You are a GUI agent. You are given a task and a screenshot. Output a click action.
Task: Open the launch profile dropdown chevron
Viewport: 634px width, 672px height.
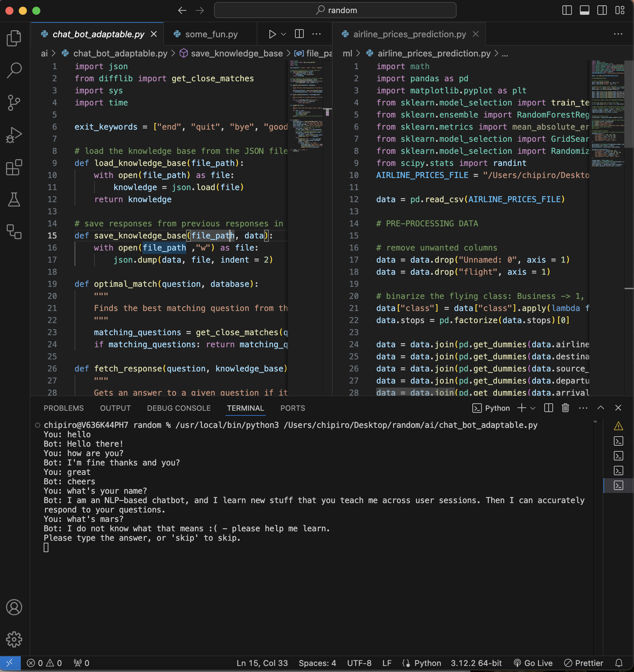click(x=533, y=408)
